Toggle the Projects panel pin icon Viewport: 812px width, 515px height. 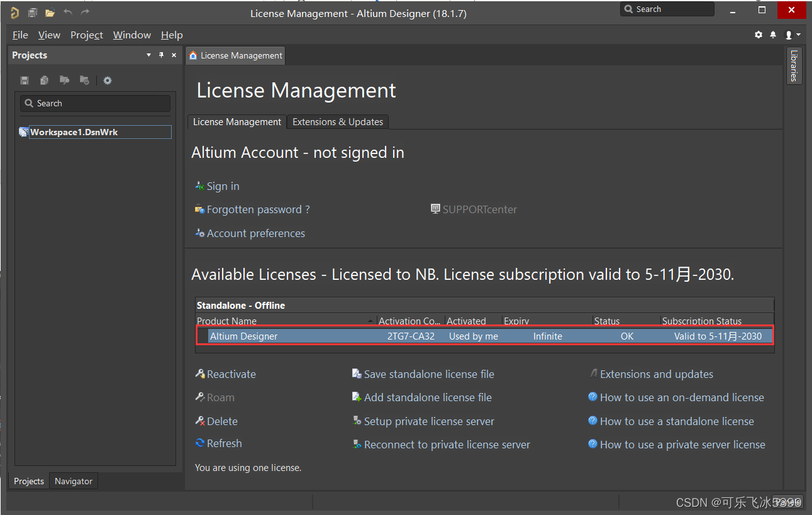[161, 55]
